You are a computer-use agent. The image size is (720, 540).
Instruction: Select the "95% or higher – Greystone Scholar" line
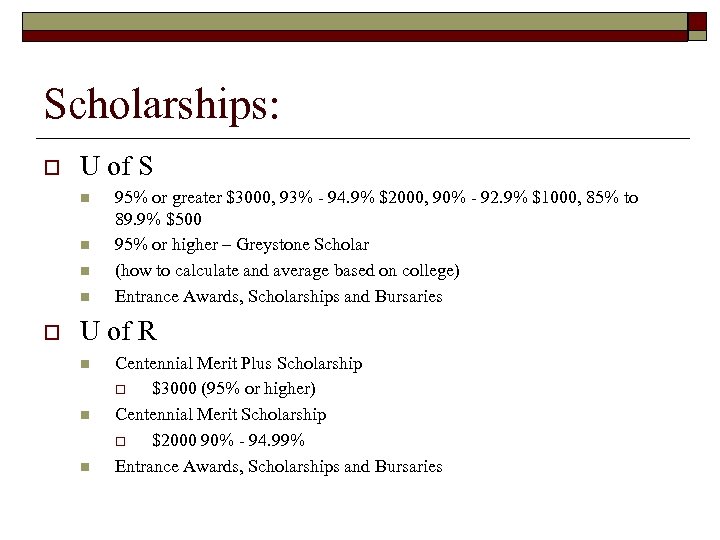click(x=241, y=245)
